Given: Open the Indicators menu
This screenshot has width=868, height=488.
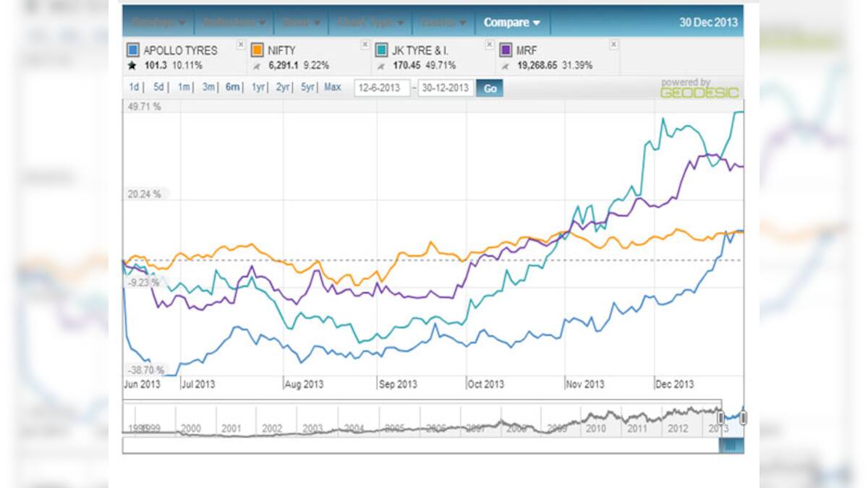Looking at the screenshot, I should click(228, 22).
